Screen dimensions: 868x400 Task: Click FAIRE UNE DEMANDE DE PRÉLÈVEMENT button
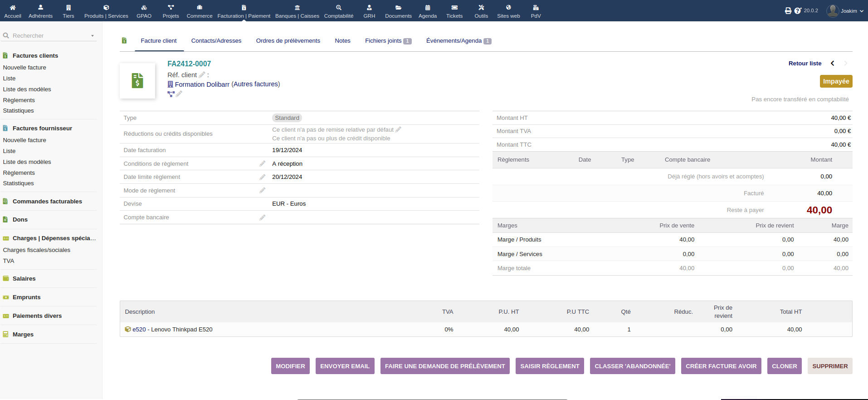pos(445,366)
